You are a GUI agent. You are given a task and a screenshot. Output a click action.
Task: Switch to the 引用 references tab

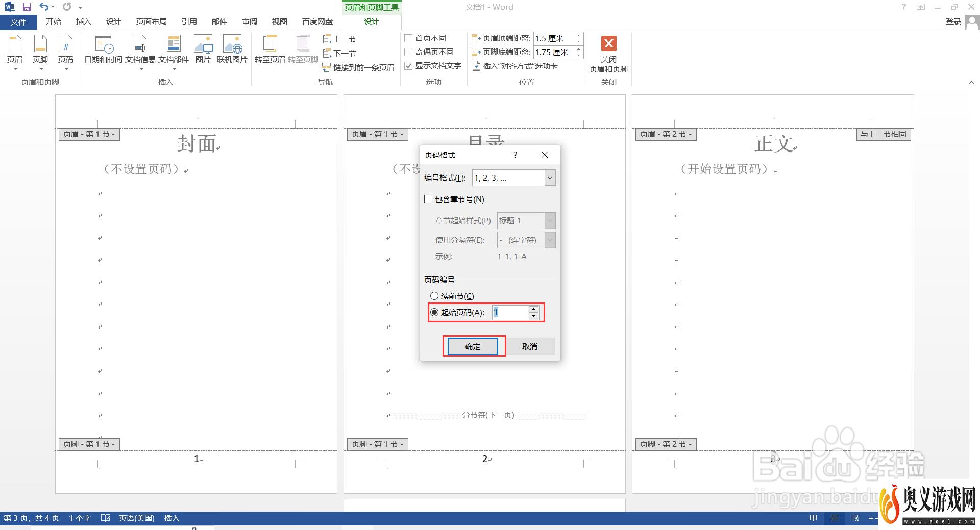pyautogui.click(x=189, y=22)
